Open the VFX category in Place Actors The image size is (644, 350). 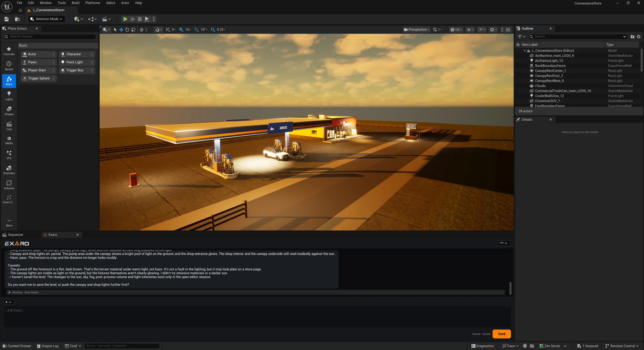(9, 155)
